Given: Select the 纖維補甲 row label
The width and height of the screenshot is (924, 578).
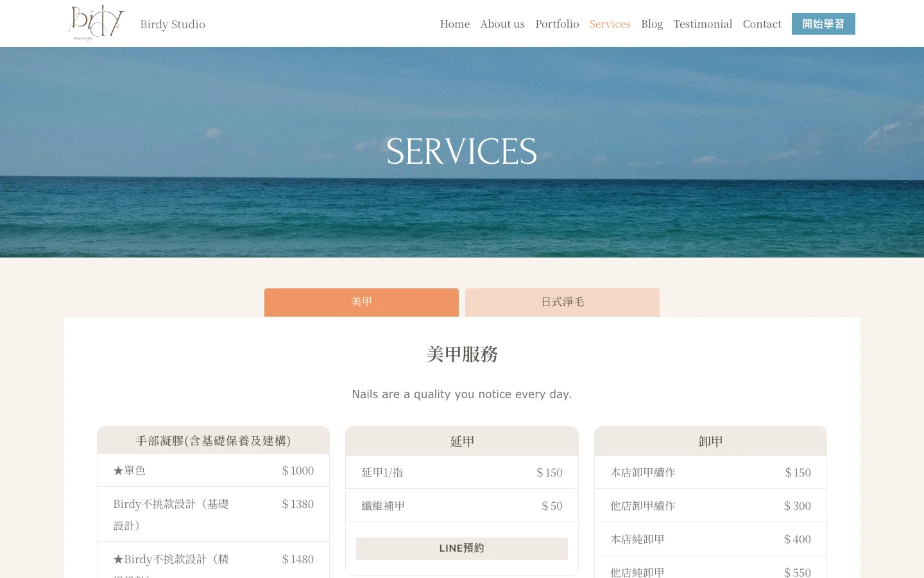Looking at the screenshot, I should pos(383,506).
